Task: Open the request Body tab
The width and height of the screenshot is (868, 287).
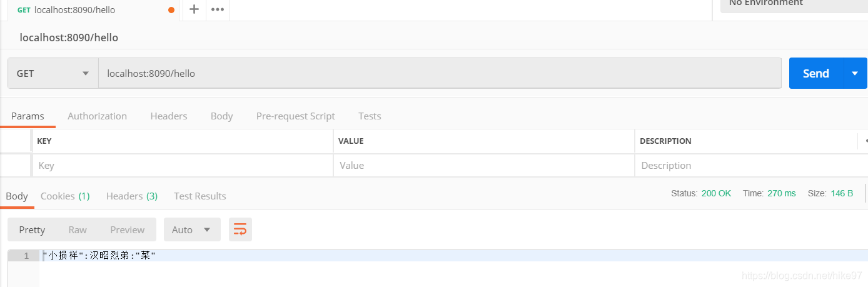Action: click(x=221, y=116)
